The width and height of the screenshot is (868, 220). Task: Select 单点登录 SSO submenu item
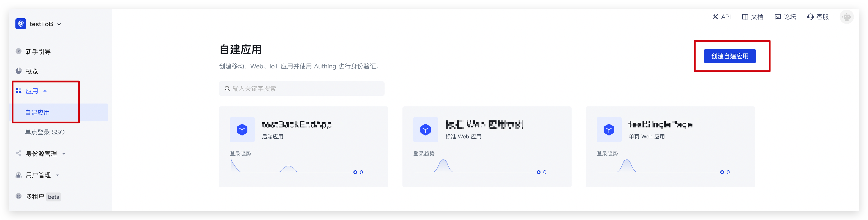(x=45, y=132)
